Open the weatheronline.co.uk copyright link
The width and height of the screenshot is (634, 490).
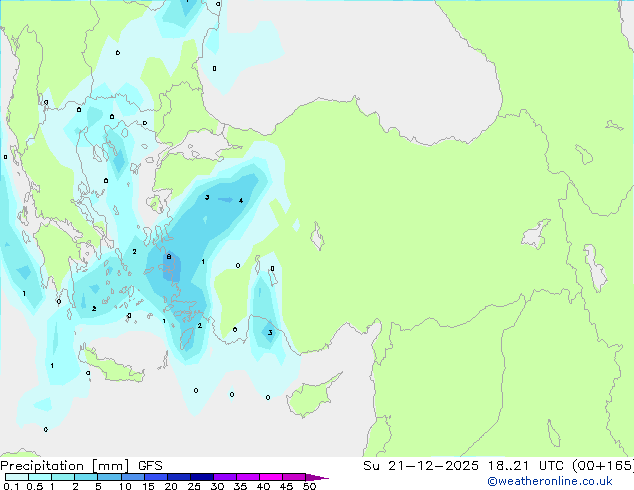click(x=550, y=481)
